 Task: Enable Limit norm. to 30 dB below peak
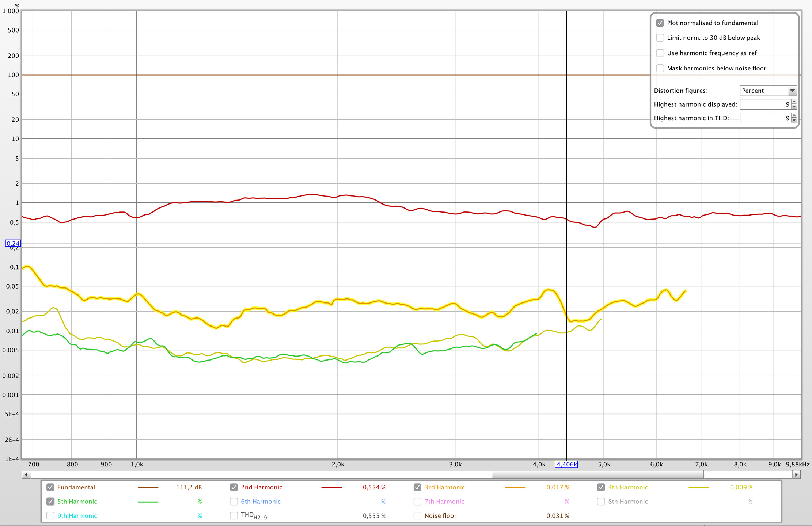tap(660, 38)
